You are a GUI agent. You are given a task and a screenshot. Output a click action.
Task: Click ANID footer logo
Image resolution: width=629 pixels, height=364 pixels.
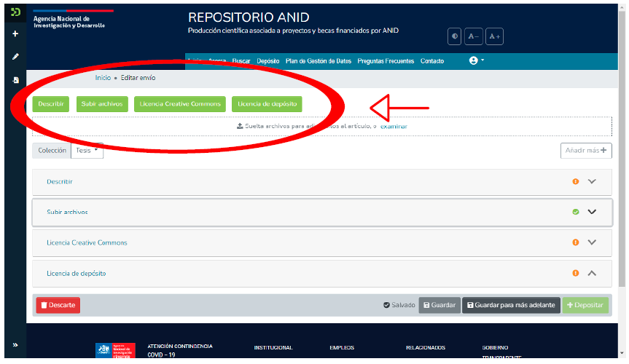coord(116,350)
